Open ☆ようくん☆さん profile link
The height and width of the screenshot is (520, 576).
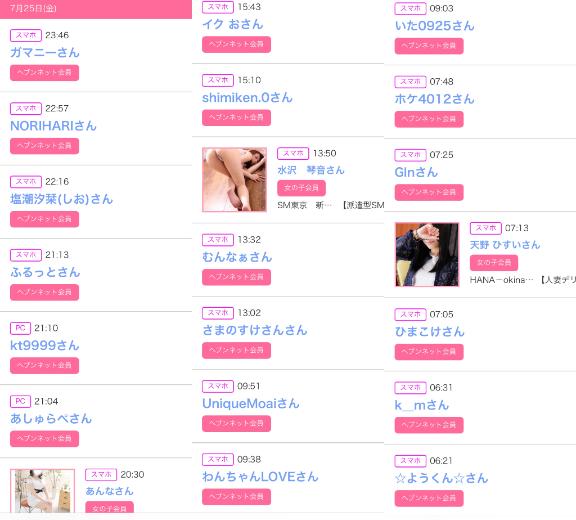[441, 478]
